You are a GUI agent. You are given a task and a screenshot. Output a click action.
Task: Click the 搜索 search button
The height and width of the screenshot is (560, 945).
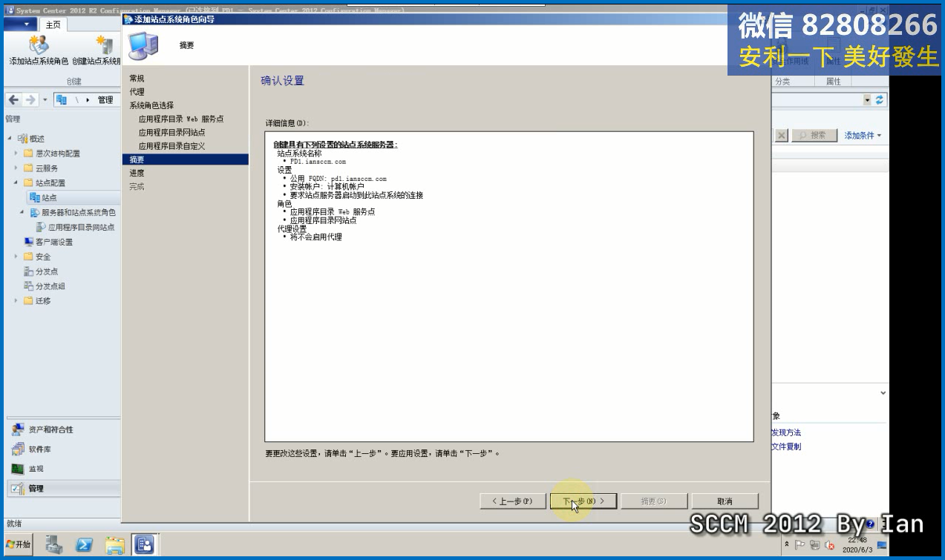coord(814,136)
